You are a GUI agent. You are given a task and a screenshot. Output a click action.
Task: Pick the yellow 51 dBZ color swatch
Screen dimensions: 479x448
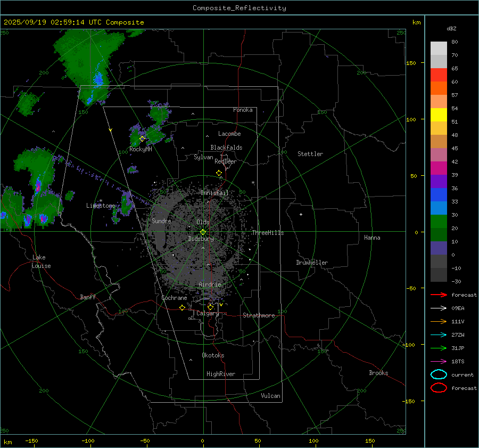pyautogui.click(x=439, y=115)
